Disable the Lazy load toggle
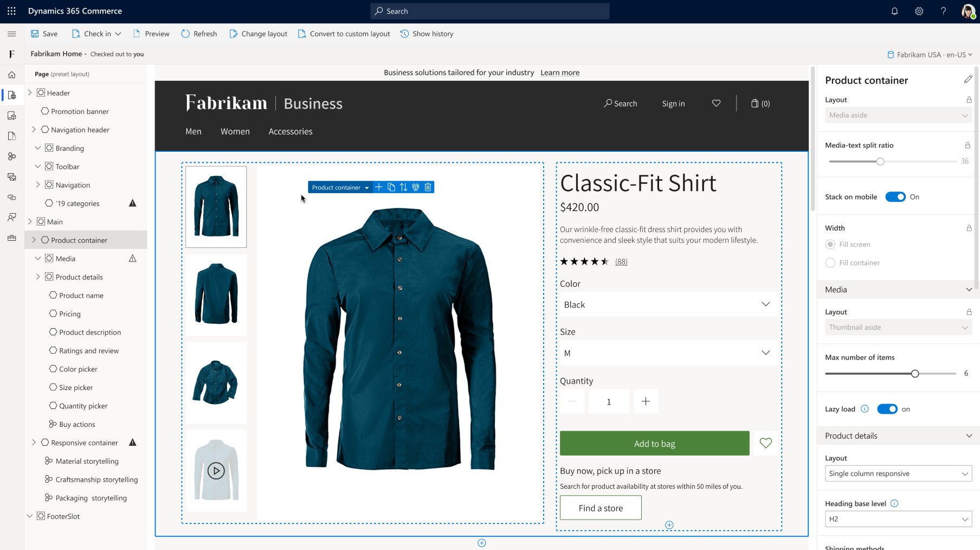The image size is (980, 550). (x=887, y=408)
